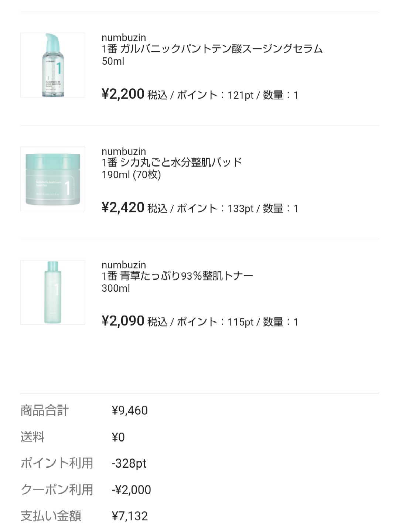Click numbuzin brand name above toner pad

(x=124, y=151)
